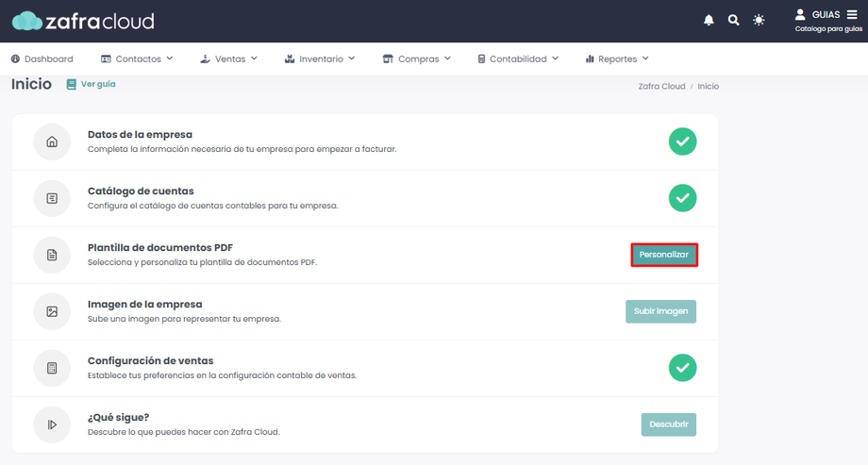Click the document icon for Plantilla de documentos PDF
The image size is (868, 465).
point(52,255)
